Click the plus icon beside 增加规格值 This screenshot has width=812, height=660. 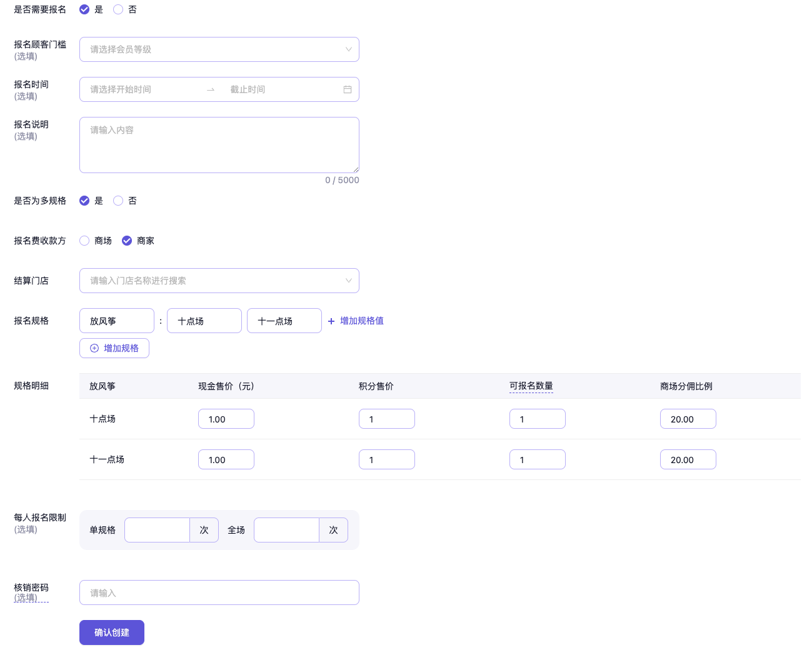click(x=331, y=321)
